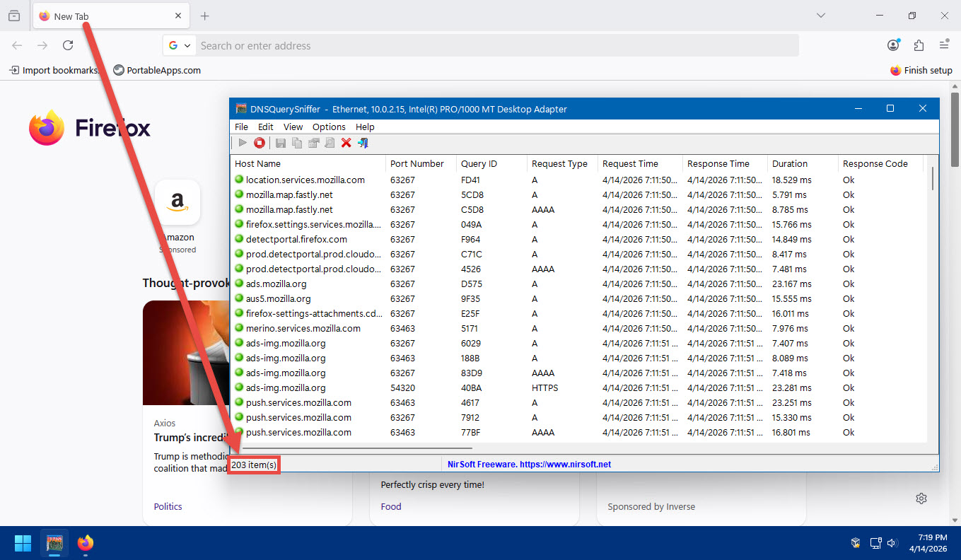Click the NirSoft website link in status bar
The height and width of the screenshot is (560, 961).
pyautogui.click(x=529, y=465)
